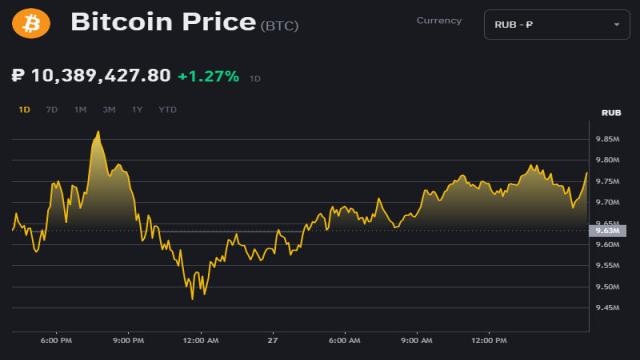Choose the 3M time range
640x360 pixels.
(109, 109)
